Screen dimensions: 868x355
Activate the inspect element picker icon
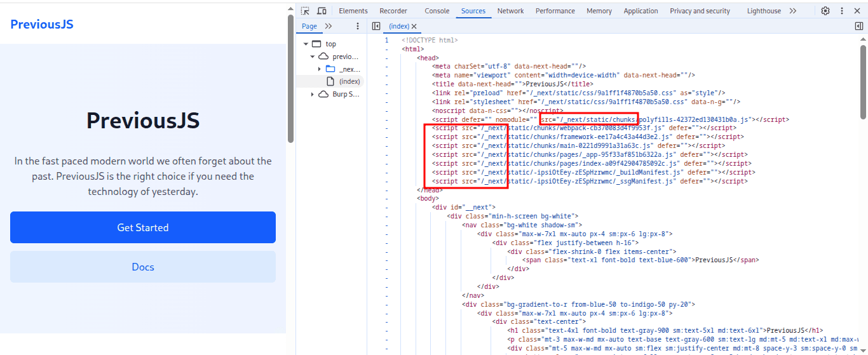pos(305,11)
